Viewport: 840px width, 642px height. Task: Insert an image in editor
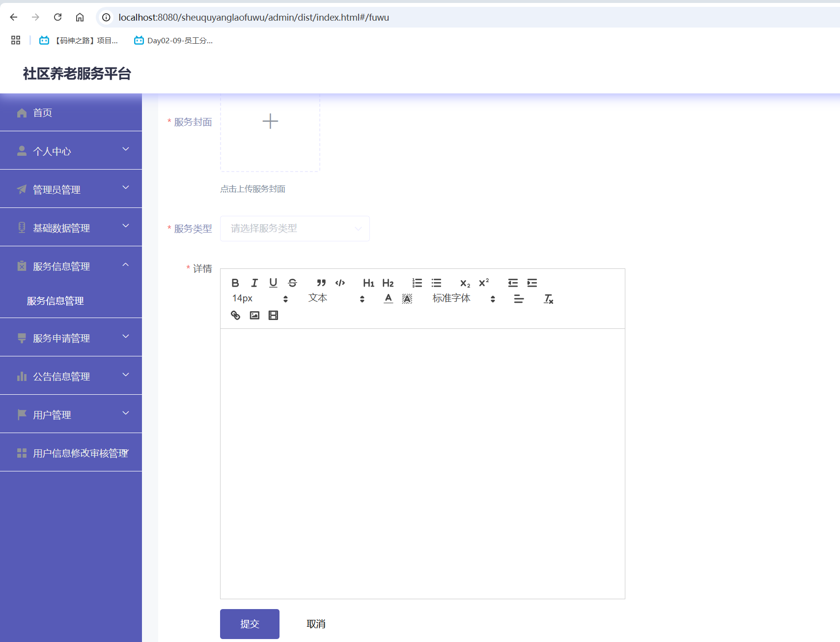pos(254,315)
